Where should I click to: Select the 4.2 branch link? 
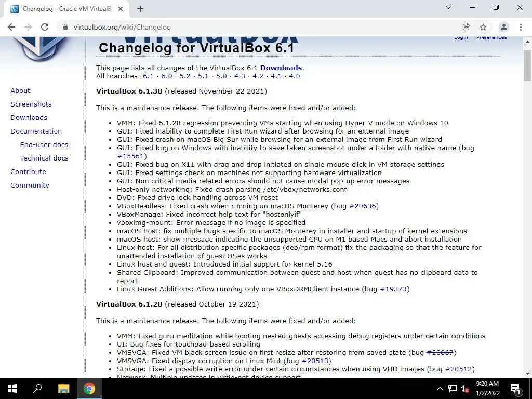tap(258, 76)
